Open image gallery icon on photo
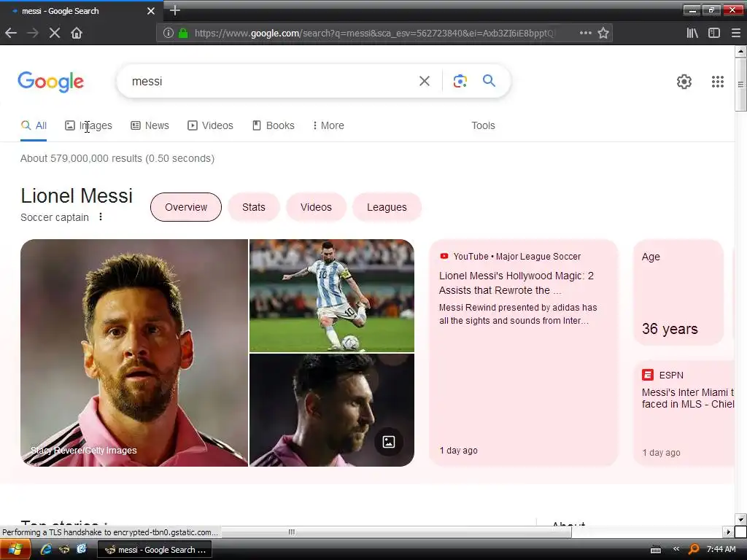Image resolution: width=747 pixels, height=560 pixels. click(x=389, y=442)
